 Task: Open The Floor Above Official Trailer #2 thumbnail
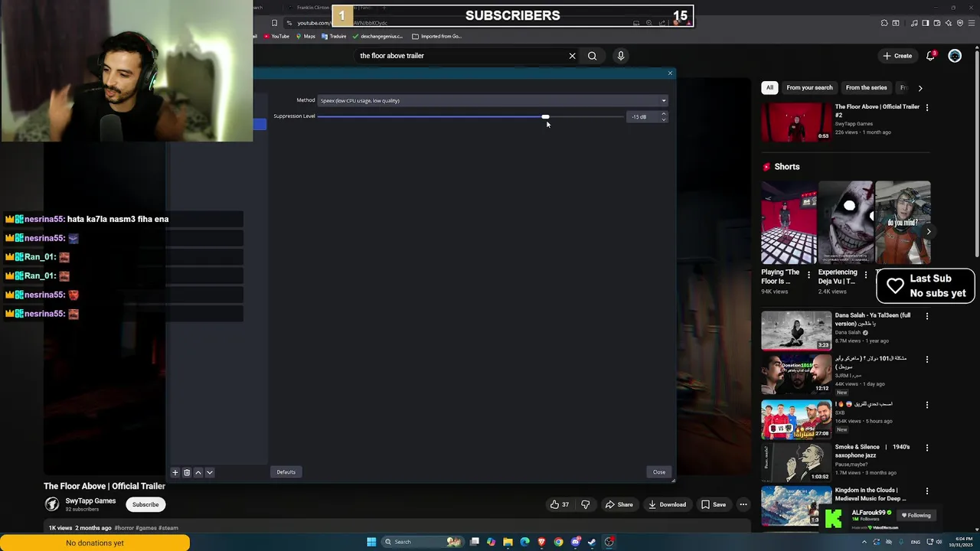796,122
